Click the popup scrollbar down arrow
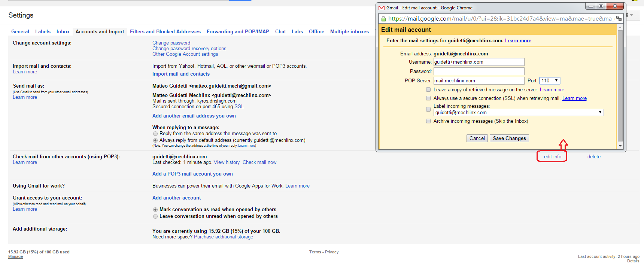The height and width of the screenshot is (268, 644). tap(620, 146)
